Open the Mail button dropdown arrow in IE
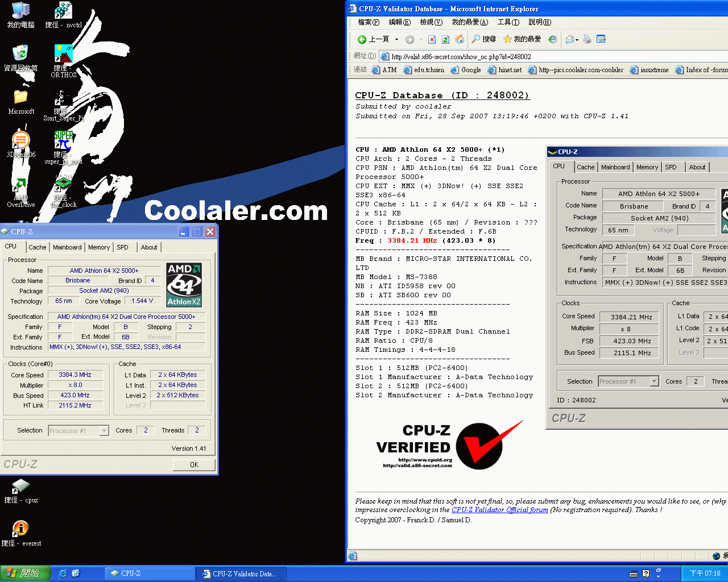The width and height of the screenshot is (728, 582). (577, 39)
